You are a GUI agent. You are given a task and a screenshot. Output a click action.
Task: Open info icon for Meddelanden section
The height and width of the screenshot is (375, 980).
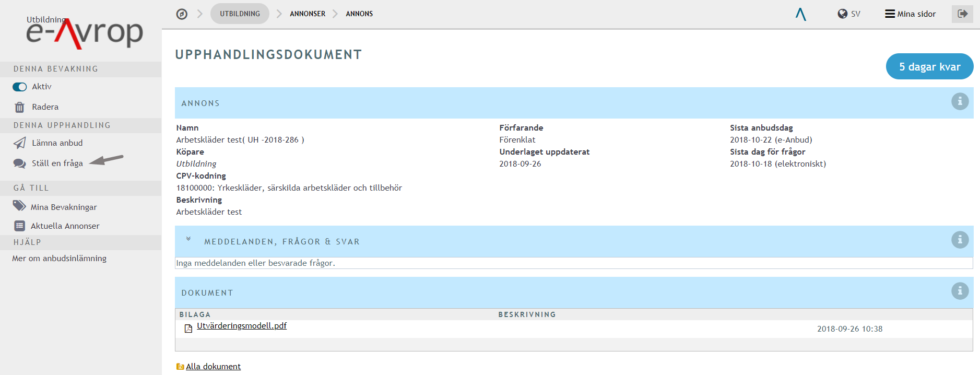point(960,240)
